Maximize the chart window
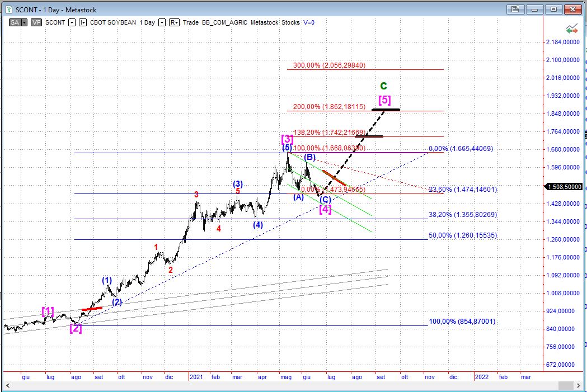Image resolution: width=587 pixels, height=392 pixels. pyautogui.click(x=554, y=9)
